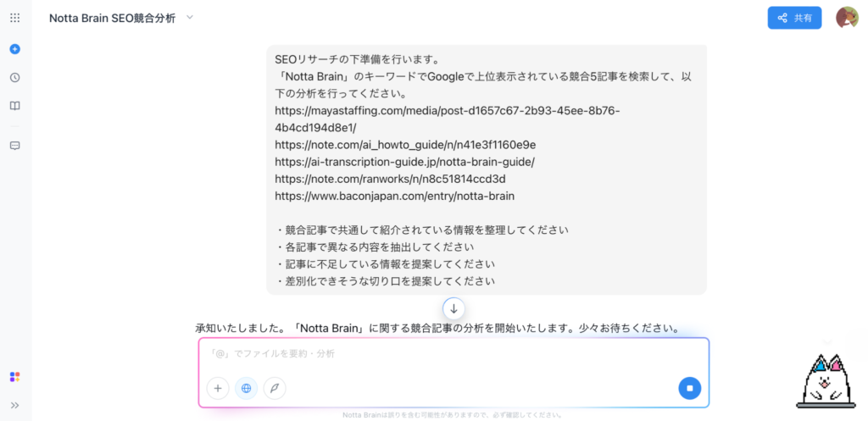Expand the sidebar with double chevron
The image size is (868, 421).
pyautogui.click(x=15, y=406)
